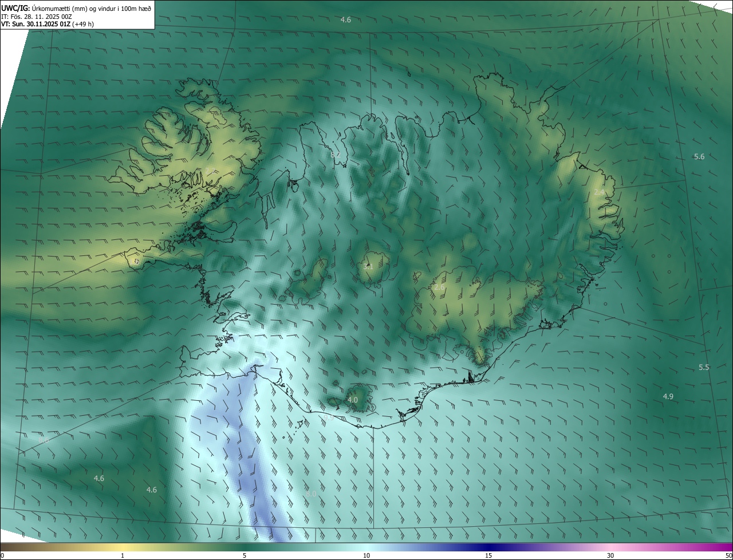Click the 4.9 value label on the map

pyautogui.click(x=668, y=396)
